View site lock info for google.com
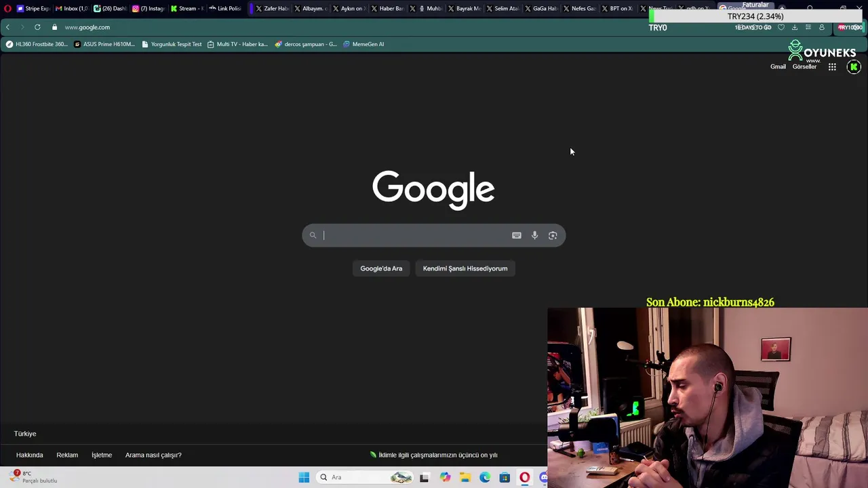868x488 pixels. [x=54, y=27]
